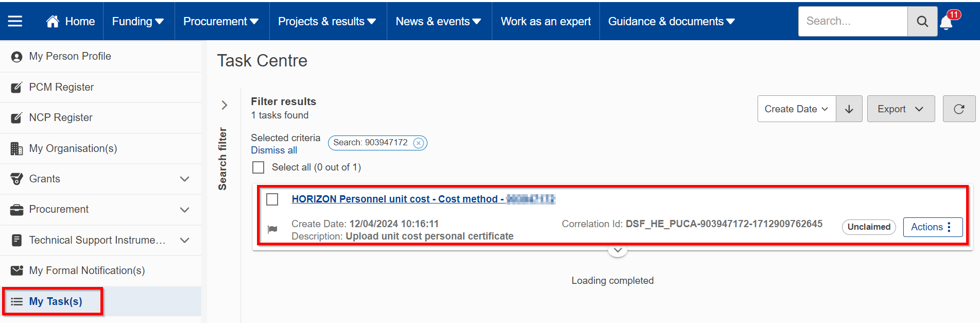
Task: Click the refresh tasks icon
Action: [958, 109]
